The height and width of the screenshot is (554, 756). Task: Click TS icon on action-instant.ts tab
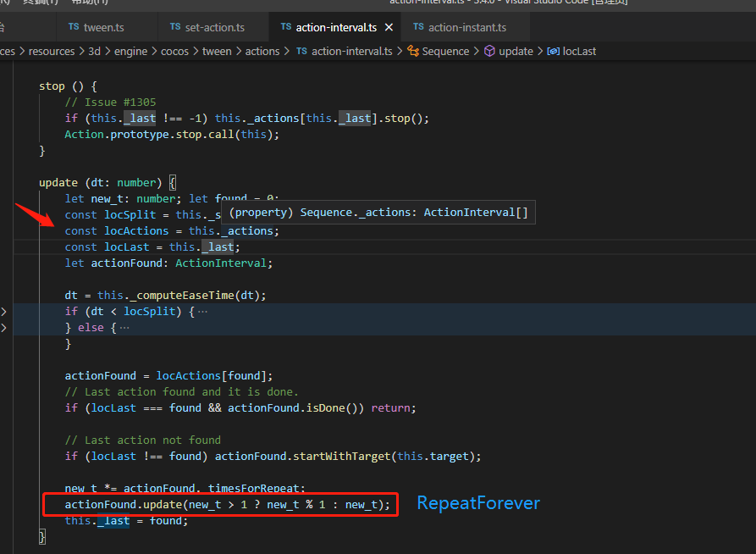[x=418, y=26]
